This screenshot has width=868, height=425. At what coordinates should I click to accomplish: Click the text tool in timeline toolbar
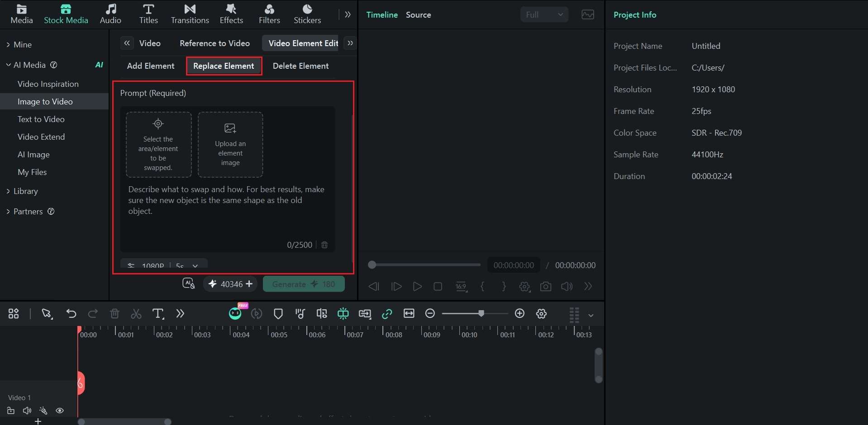[x=158, y=313]
